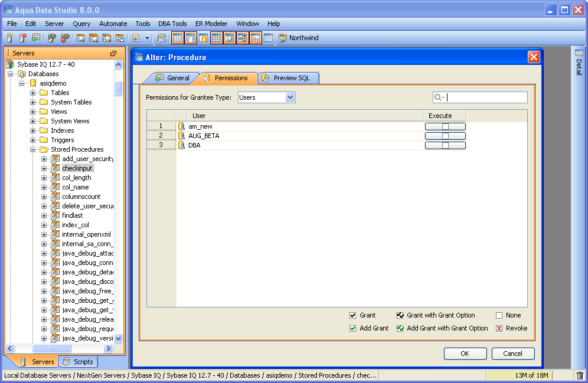This screenshot has width=588, height=383.
Task: Open the Servers bottom tab
Action: coord(37,362)
